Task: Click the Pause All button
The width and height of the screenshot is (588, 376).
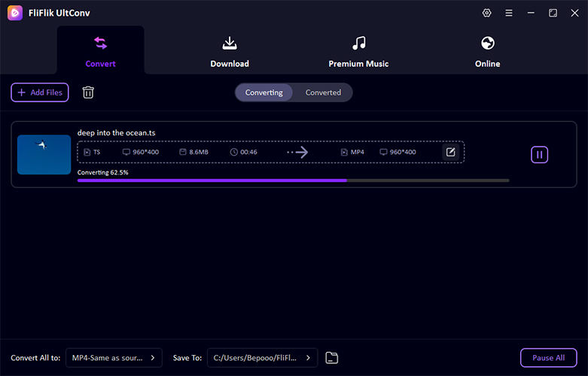Action: [548, 358]
